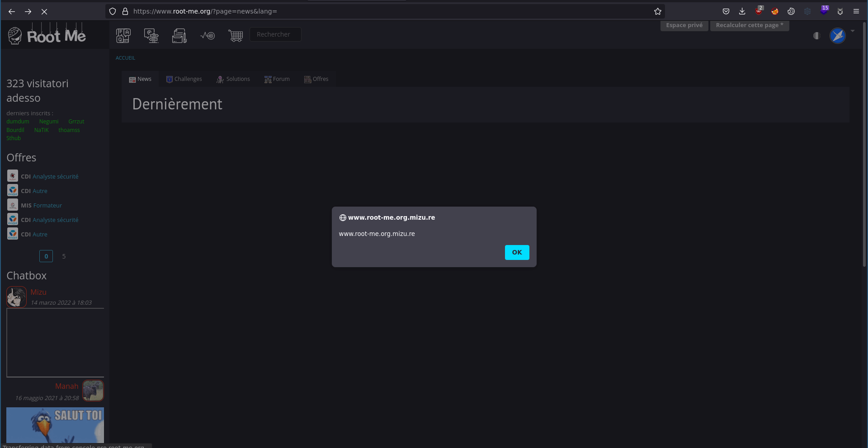Toggle the dark/light theme switch
This screenshot has width=868, height=448.
click(816, 36)
